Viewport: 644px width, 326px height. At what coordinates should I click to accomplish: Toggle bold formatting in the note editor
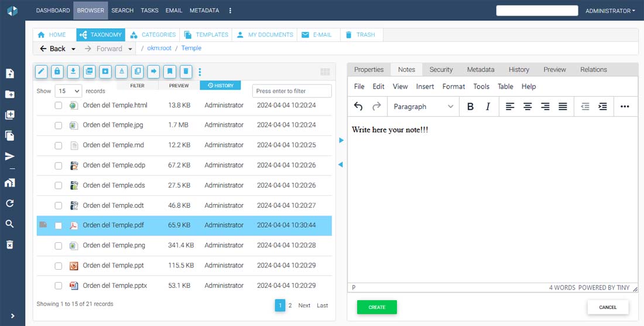[470, 107]
